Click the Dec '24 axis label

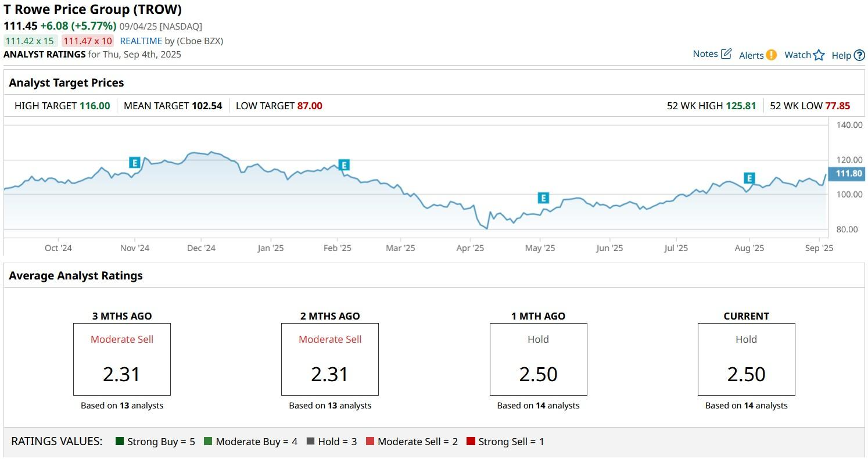click(202, 248)
